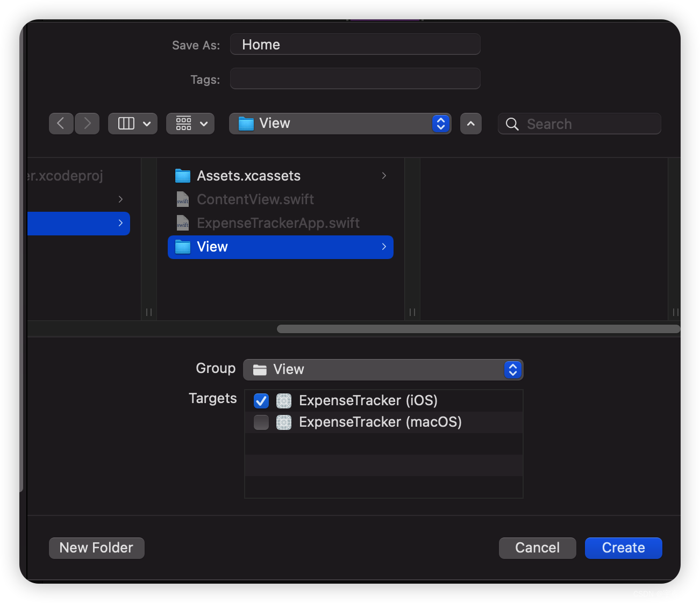This screenshot has height=603, width=700.
Task: Click the first column resize handle
Action: coord(149,312)
